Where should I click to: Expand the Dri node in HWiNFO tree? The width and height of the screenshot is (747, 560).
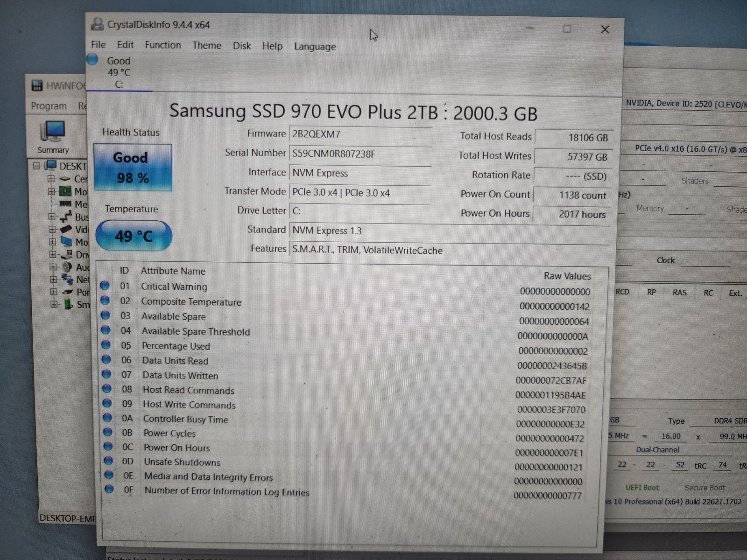click(x=53, y=254)
